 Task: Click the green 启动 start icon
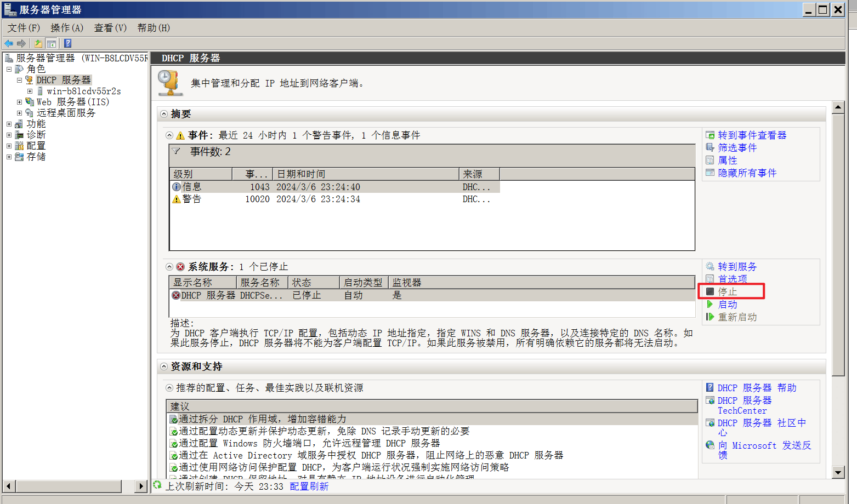710,305
